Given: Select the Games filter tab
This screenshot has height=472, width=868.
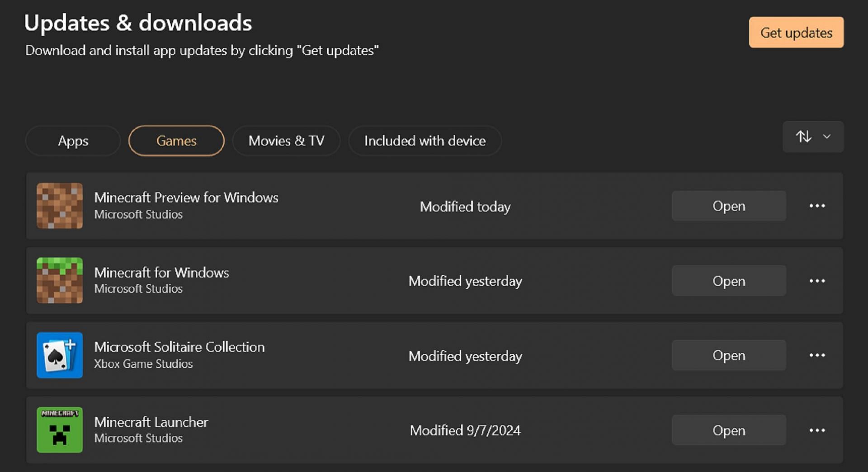Looking at the screenshot, I should tap(176, 141).
